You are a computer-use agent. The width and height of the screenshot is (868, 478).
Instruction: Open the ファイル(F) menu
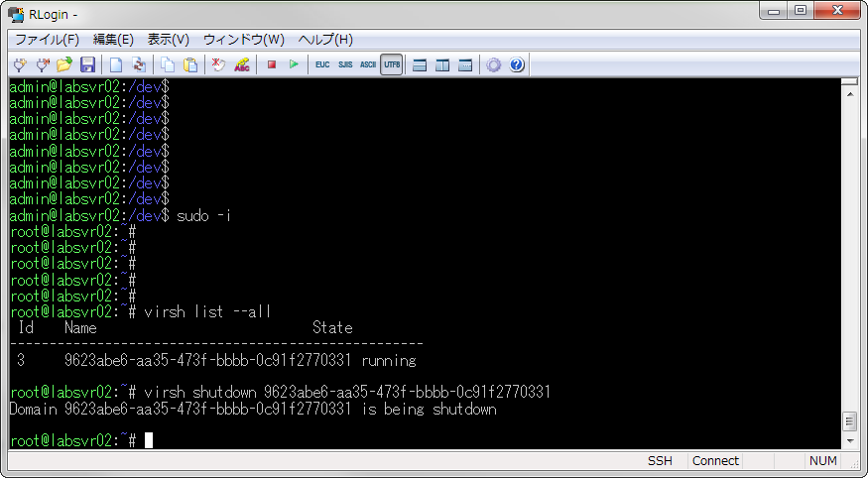[x=47, y=40]
